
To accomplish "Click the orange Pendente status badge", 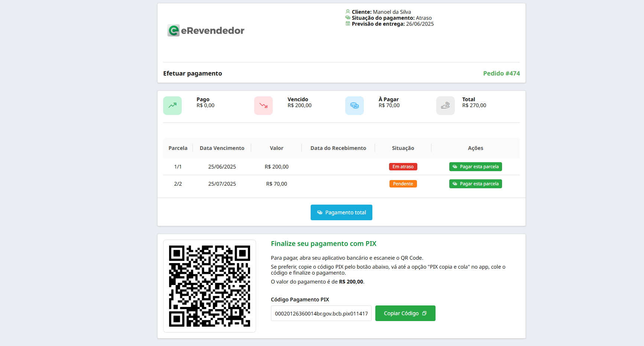I will pos(403,184).
